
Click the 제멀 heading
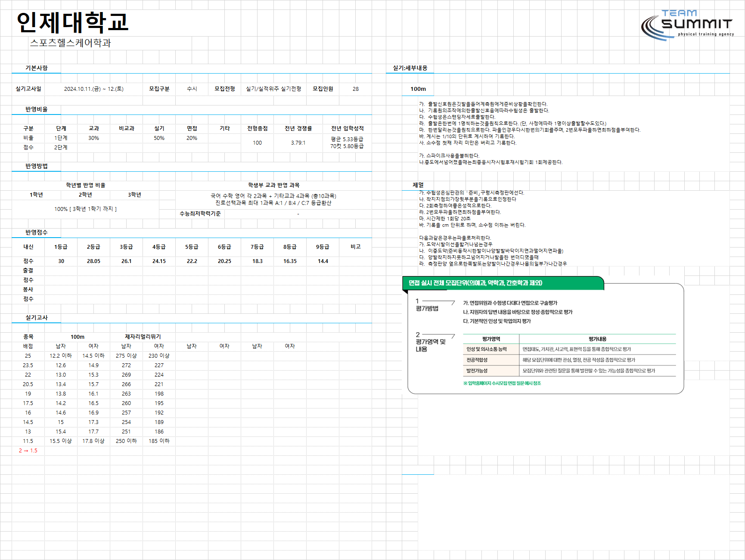pyautogui.click(x=418, y=185)
